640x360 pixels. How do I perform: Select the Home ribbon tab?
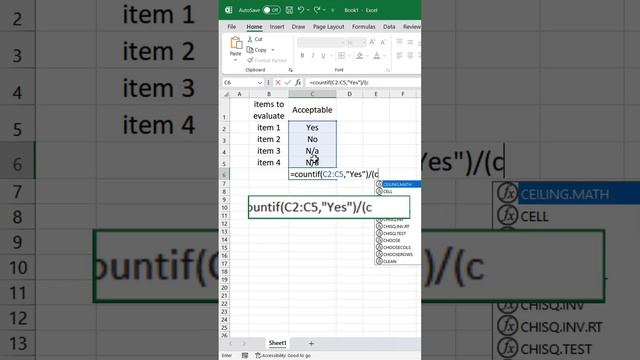click(254, 27)
